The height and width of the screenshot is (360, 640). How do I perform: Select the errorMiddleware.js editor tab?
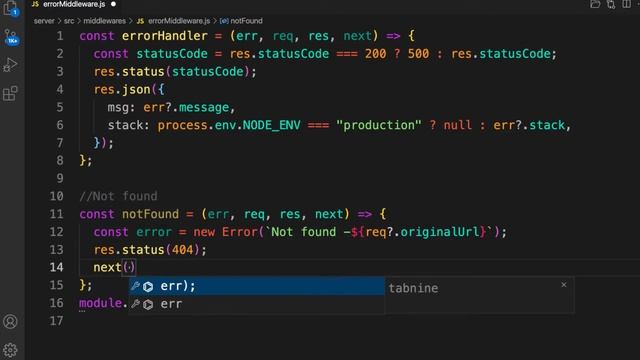[74, 4]
